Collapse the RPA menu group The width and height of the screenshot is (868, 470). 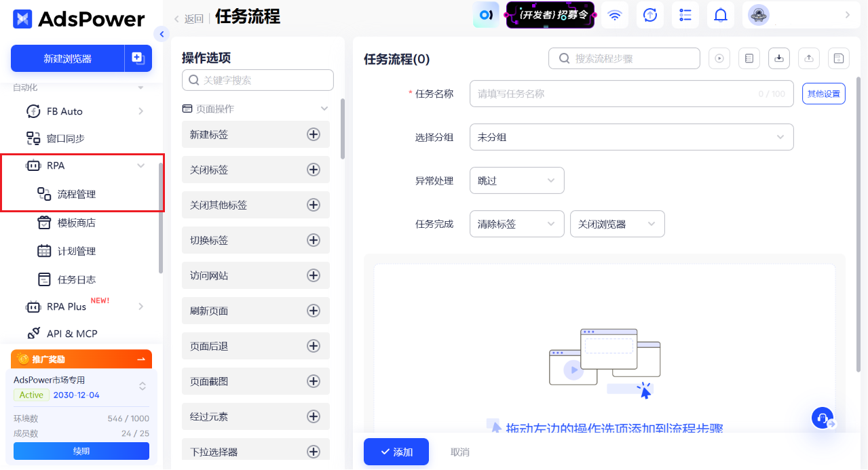pyautogui.click(x=141, y=165)
